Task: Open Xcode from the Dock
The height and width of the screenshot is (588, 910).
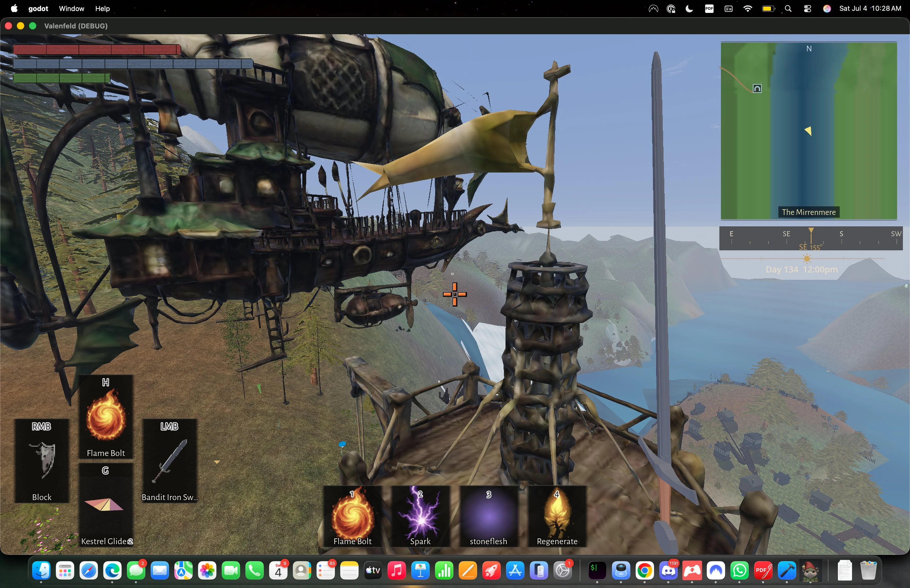Action: [787, 570]
